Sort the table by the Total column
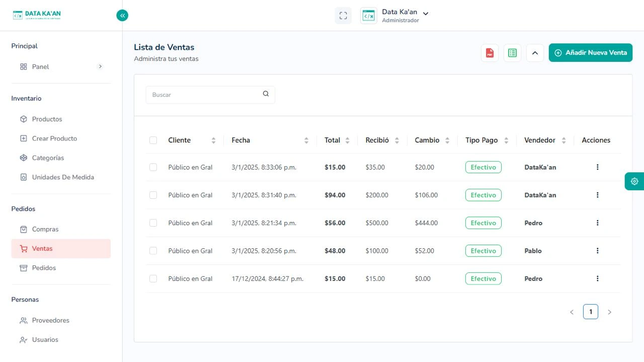Viewport: 644px width, 362px height. 347,140
